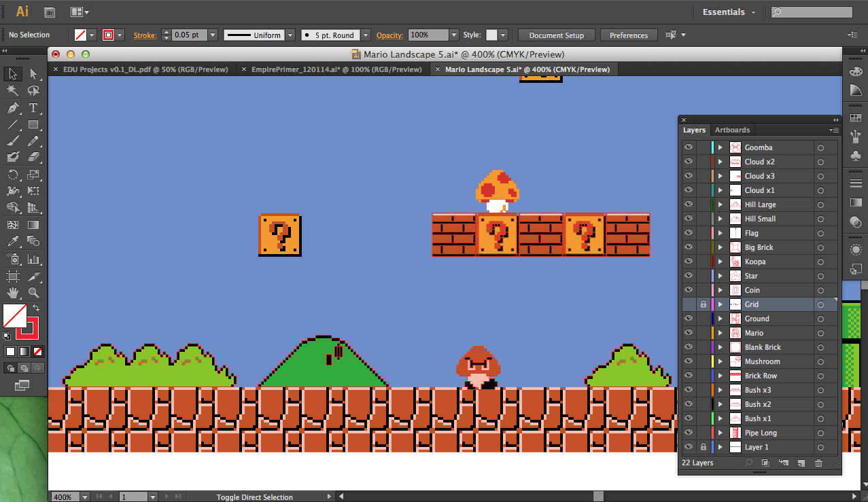Click the Preferences button
This screenshot has height=502, width=868.
point(629,35)
